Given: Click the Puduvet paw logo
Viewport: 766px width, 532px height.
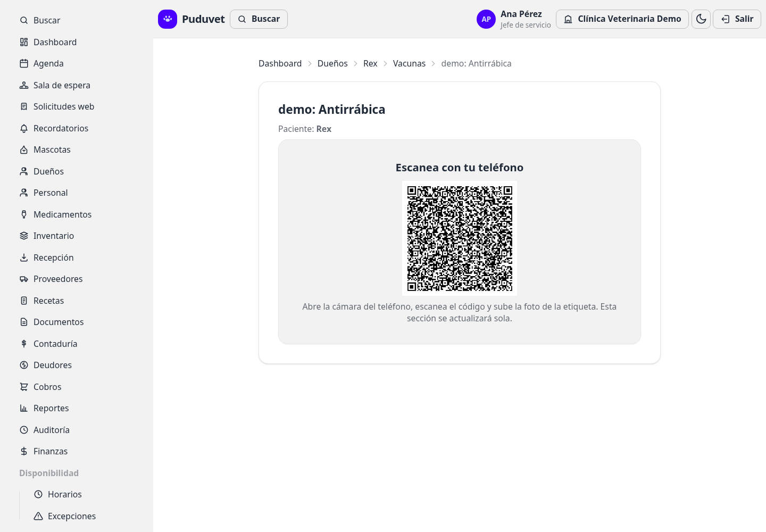Looking at the screenshot, I should [168, 19].
